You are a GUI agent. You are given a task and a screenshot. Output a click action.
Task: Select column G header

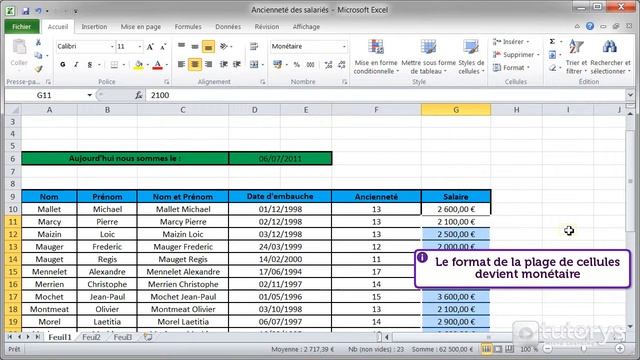pos(456,110)
